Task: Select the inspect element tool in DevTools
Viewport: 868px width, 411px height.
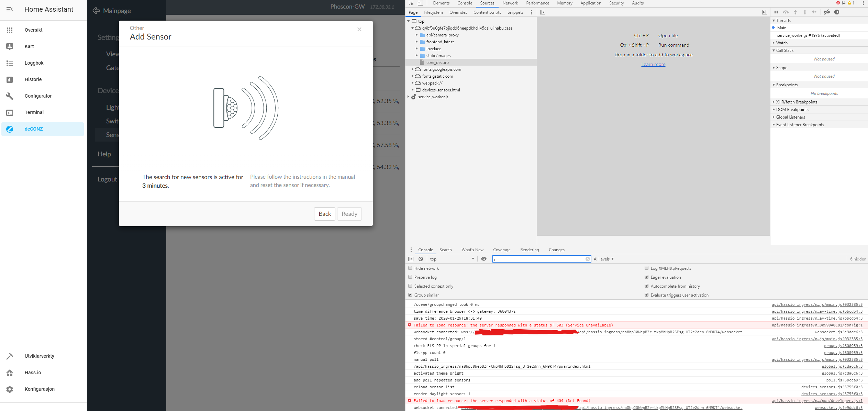Action: (x=411, y=3)
